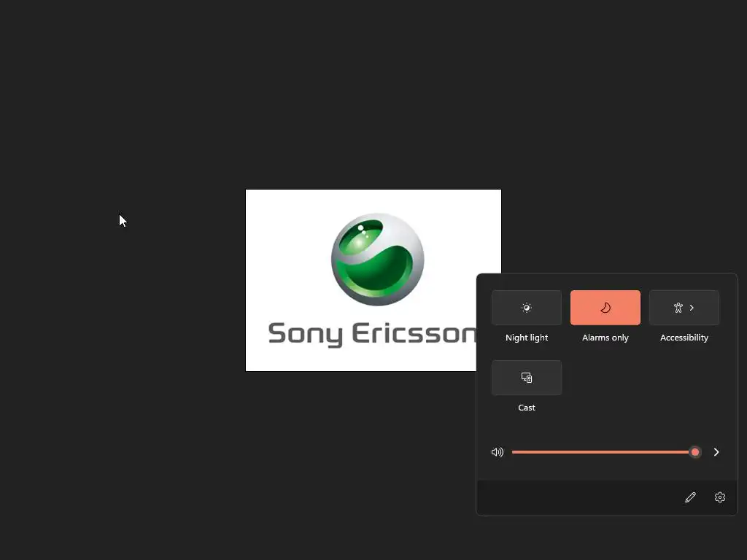Click the Night light label
Image resolution: width=747 pixels, height=560 pixels.
527,338
